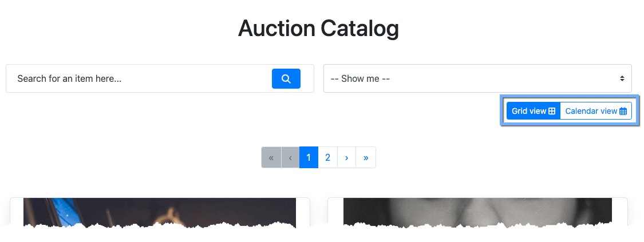Screen dimensions: 644x242
Task: Open the left auction item thumbnail
Action: (x=159, y=213)
